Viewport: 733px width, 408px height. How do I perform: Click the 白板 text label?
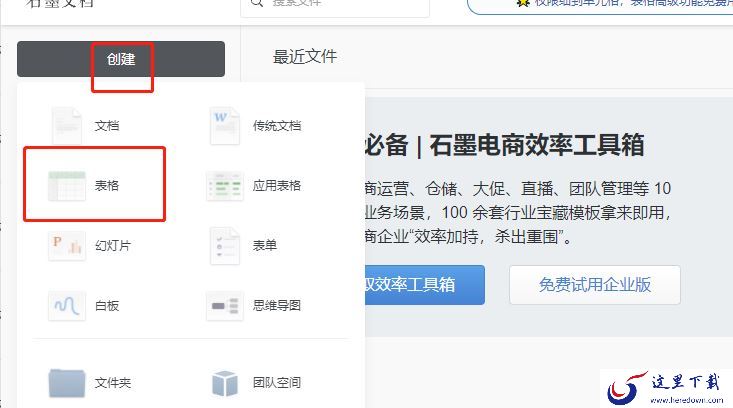click(107, 306)
